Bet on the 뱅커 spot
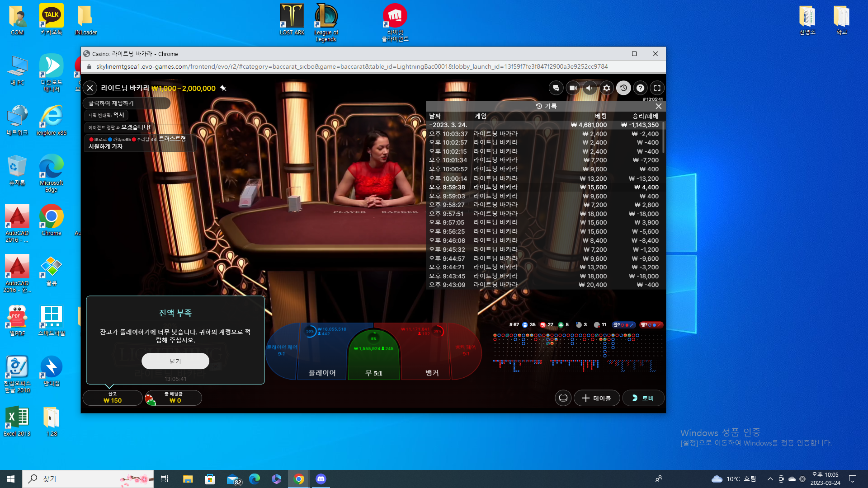The image size is (868, 488). point(432,357)
